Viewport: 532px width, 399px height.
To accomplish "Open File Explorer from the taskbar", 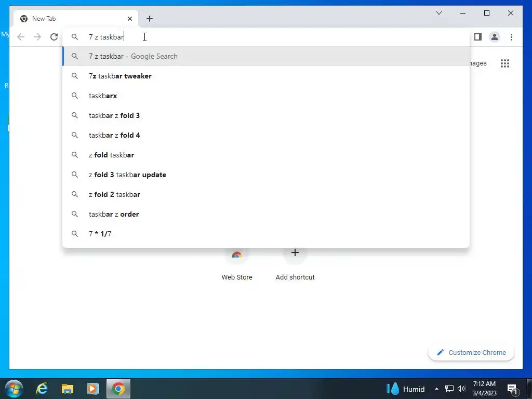I will (68, 389).
